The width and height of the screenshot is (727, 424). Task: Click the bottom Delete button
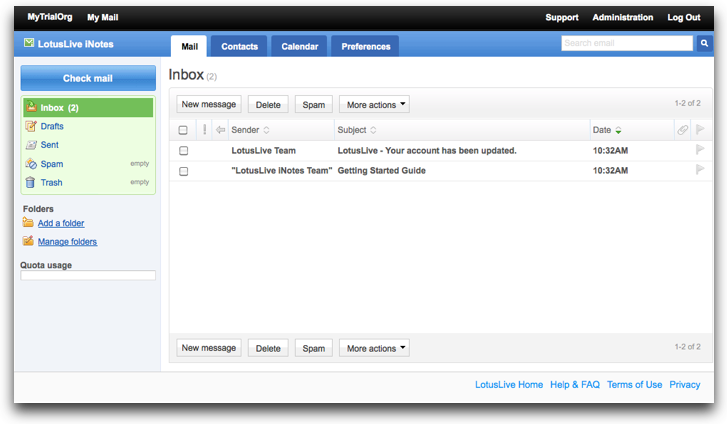tap(268, 348)
